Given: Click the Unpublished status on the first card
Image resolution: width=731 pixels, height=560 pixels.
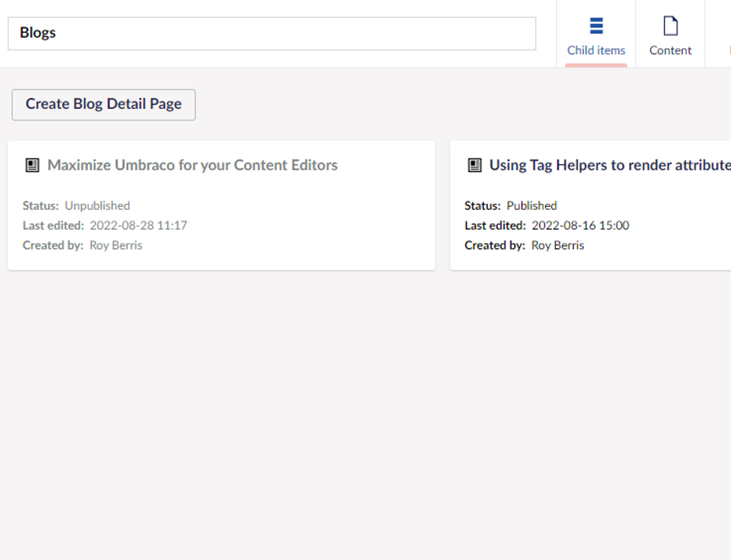Looking at the screenshot, I should tap(97, 205).
